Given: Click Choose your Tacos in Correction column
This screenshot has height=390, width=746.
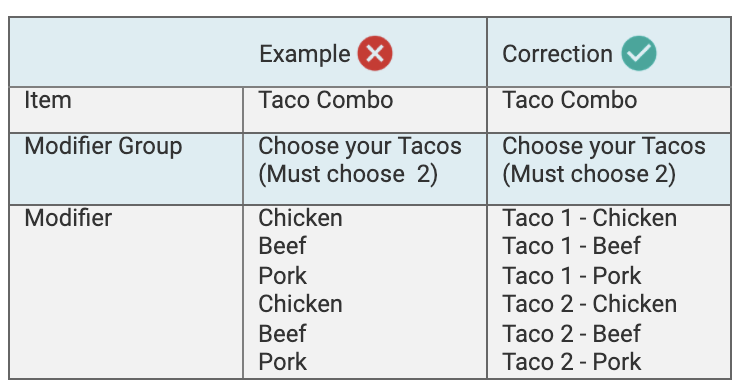Looking at the screenshot, I should [x=604, y=146].
